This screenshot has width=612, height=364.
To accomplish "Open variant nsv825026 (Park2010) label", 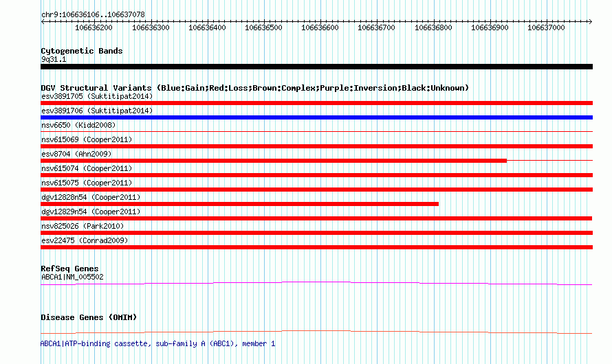I will (83, 226).
